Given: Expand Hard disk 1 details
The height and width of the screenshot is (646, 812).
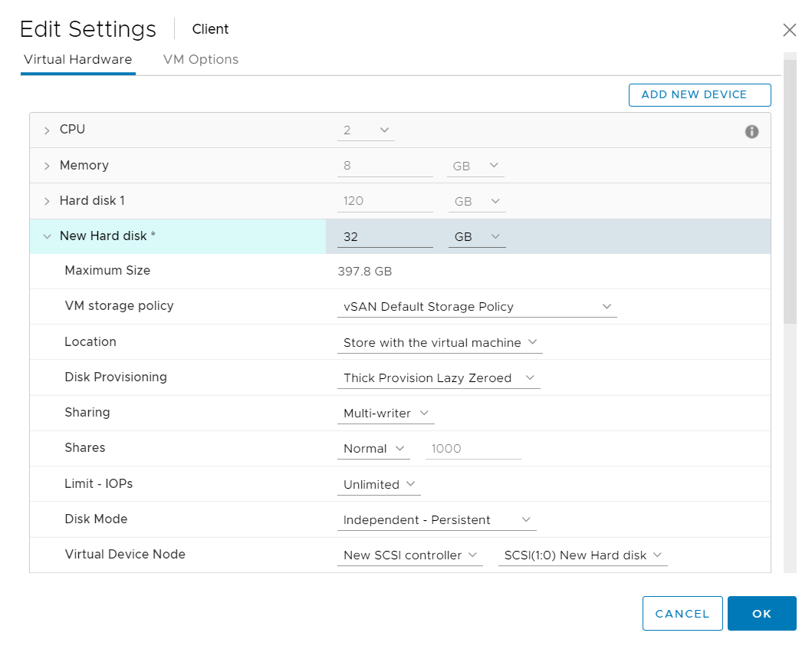Looking at the screenshot, I should [x=47, y=201].
